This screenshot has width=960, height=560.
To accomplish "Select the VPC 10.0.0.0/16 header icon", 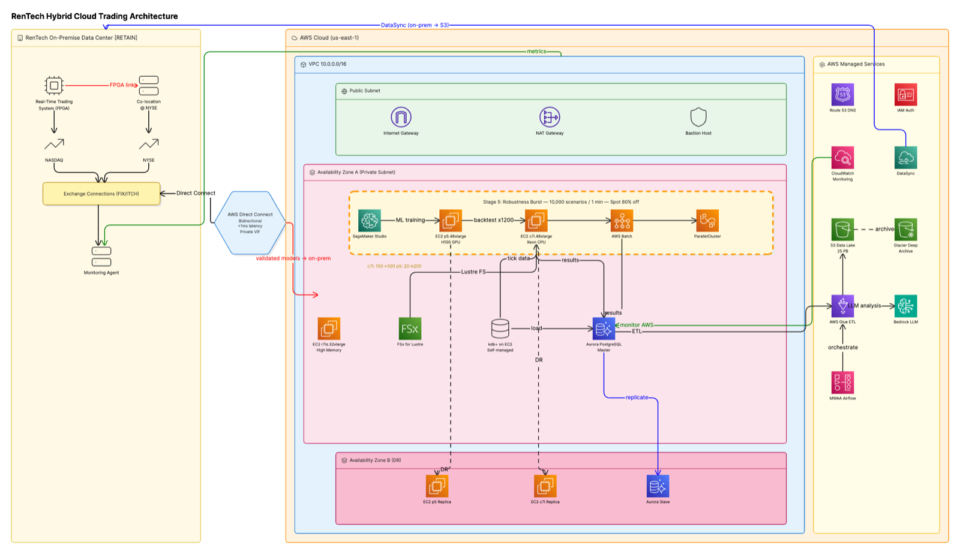I will point(304,64).
